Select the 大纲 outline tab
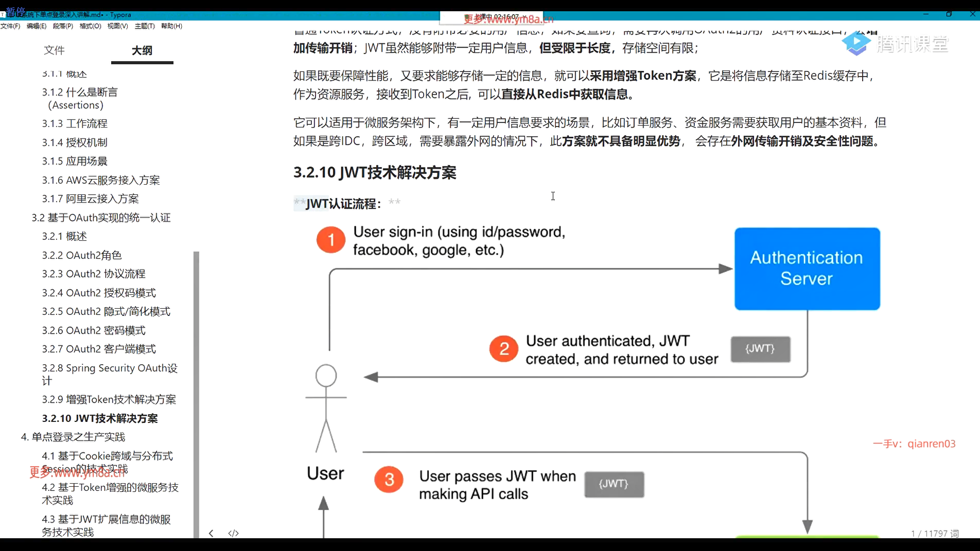 (142, 50)
